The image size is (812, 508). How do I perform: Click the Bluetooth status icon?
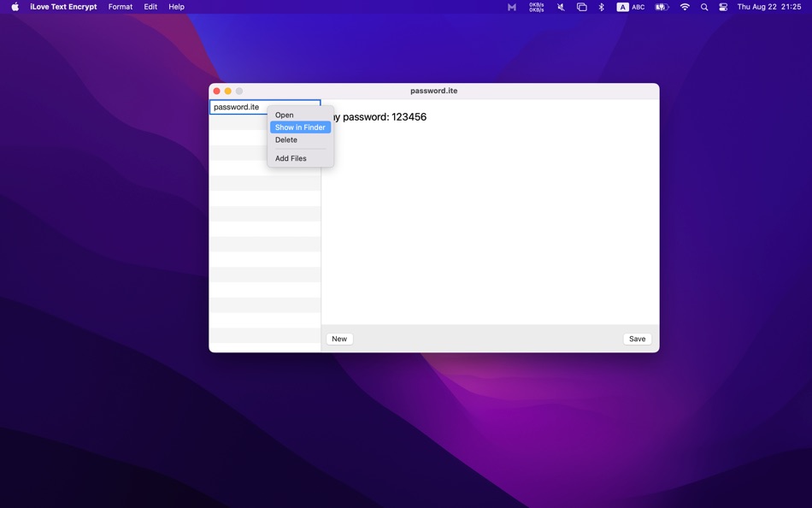click(601, 6)
